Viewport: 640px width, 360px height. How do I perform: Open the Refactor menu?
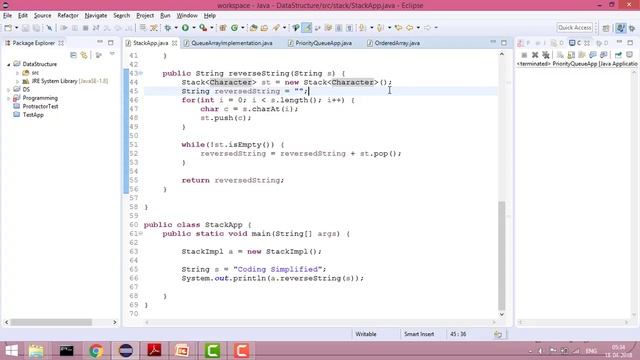pos(68,16)
